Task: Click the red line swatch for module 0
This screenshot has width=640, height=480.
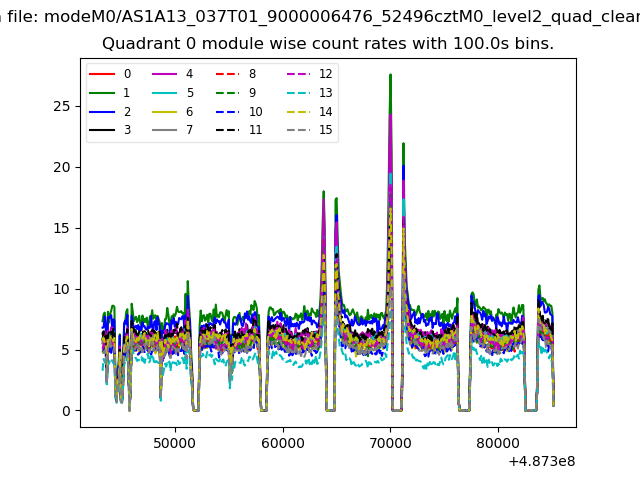Action: (102, 74)
